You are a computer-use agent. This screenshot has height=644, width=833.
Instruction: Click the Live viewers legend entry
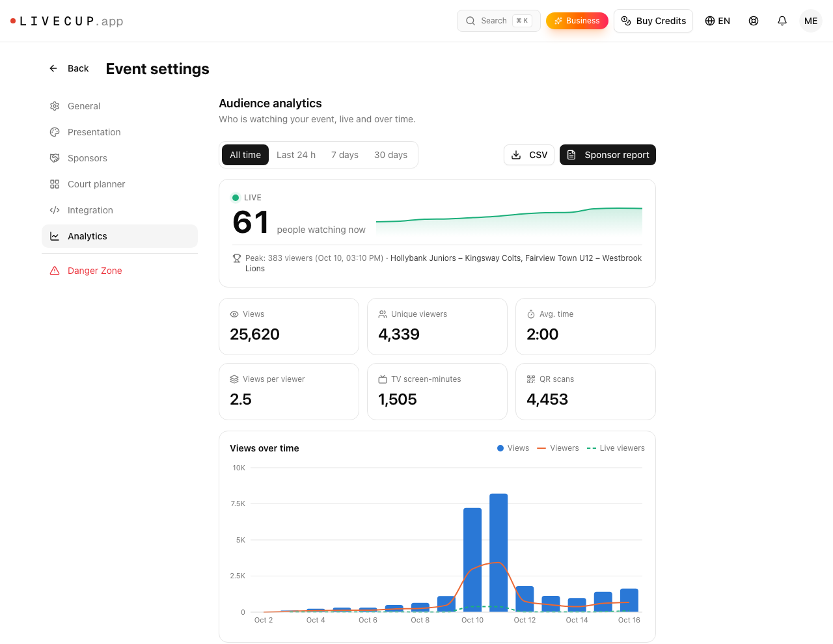[x=616, y=448]
